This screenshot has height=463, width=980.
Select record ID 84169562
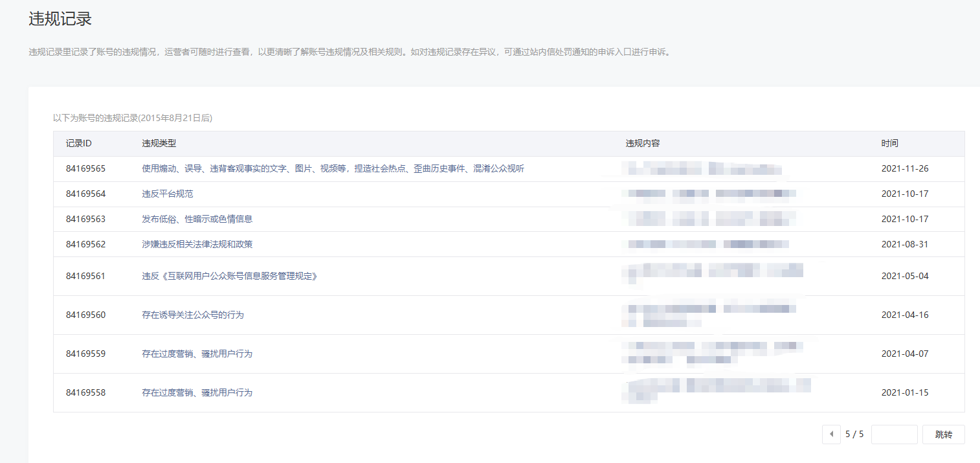click(x=85, y=244)
